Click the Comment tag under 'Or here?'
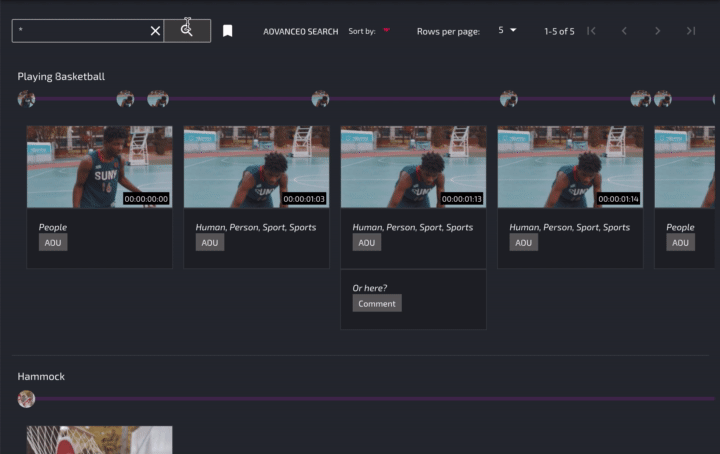The height and width of the screenshot is (454, 720). point(377,303)
